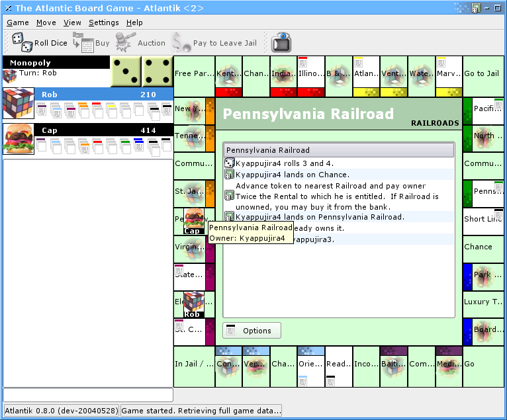
Task: Open the Help menu
Action: pyautogui.click(x=134, y=22)
